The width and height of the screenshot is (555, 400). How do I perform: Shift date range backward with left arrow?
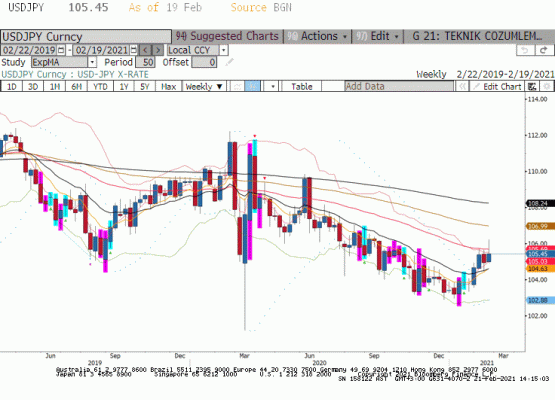[x=146, y=50]
